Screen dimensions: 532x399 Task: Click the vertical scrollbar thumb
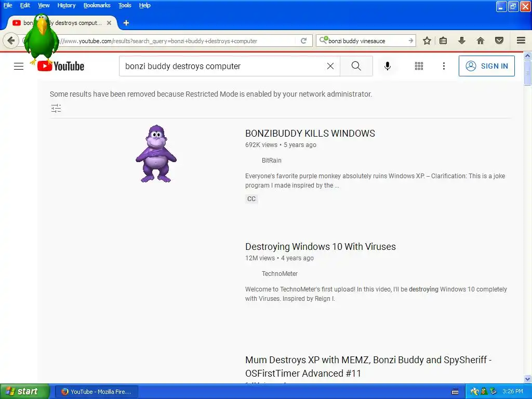click(528, 73)
